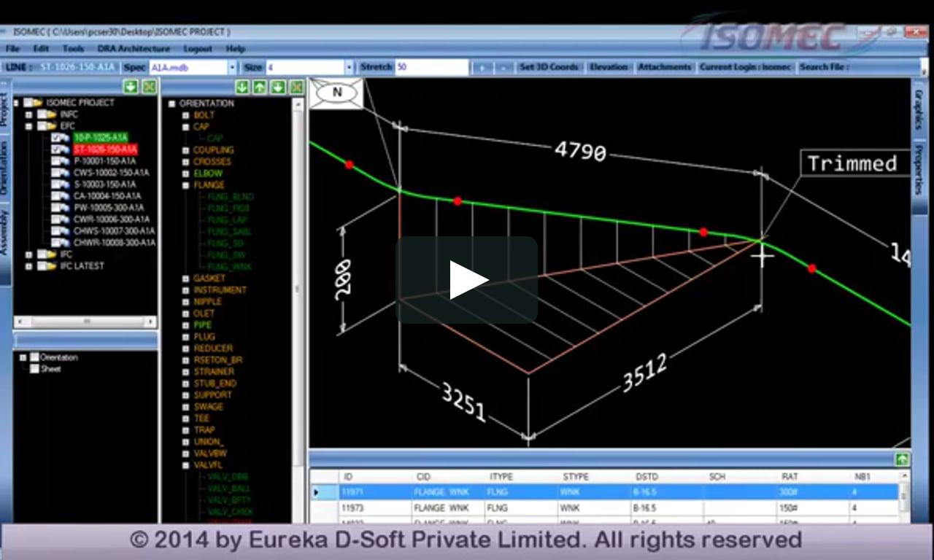Viewport: 934px width, 560px height.
Task: Collapse the VALVFL node in Orientation tree
Action: 185,465
